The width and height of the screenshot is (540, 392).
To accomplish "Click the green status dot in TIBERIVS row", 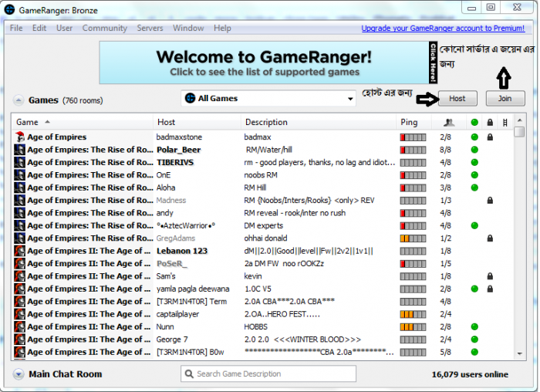I will tap(474, 162).
